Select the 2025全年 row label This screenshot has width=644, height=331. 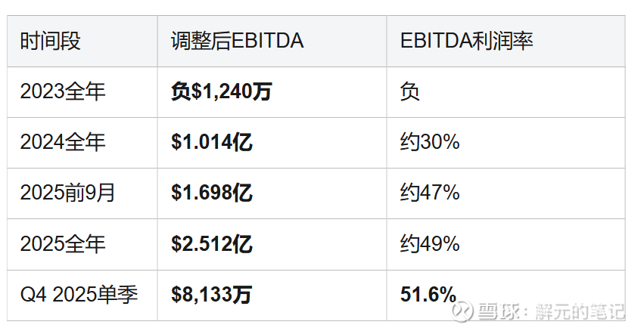point(63,244)
